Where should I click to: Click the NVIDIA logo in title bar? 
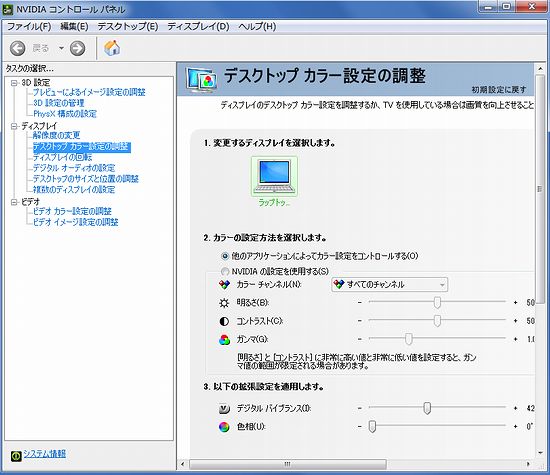[7, 9]
